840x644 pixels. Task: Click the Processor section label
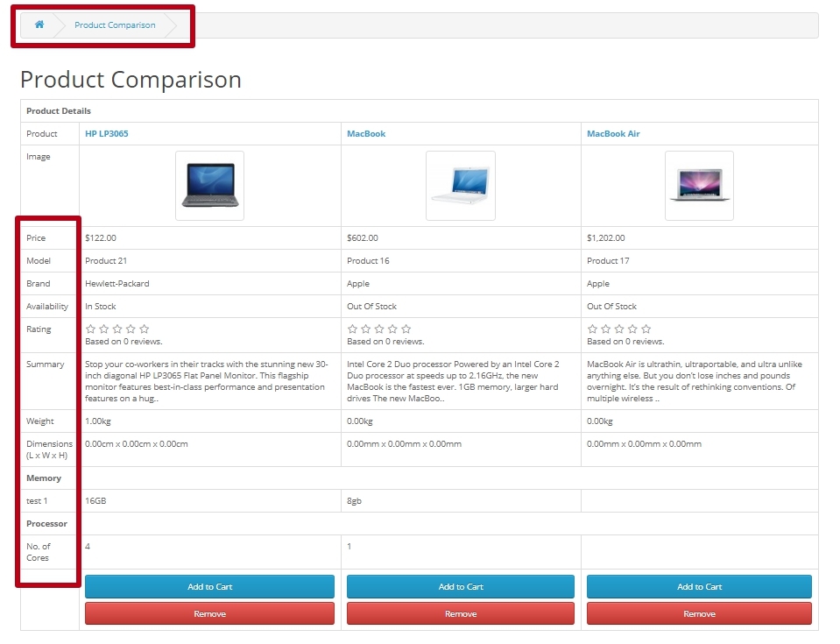(46, 523)
